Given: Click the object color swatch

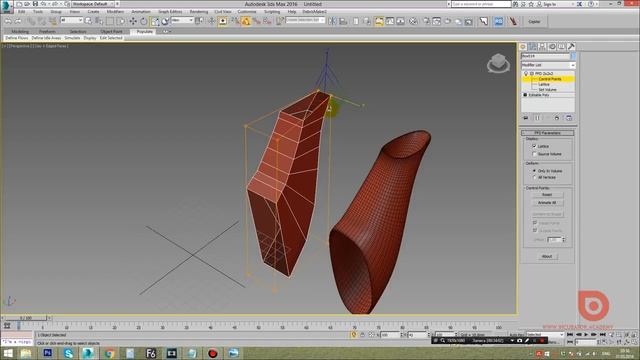Looking at the screenshot, I should [573, 56].
